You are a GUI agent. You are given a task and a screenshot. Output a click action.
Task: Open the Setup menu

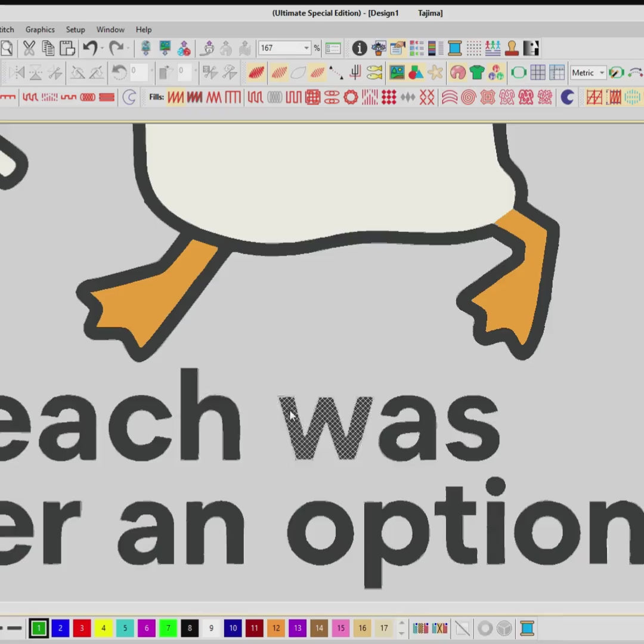pos(75,29)
